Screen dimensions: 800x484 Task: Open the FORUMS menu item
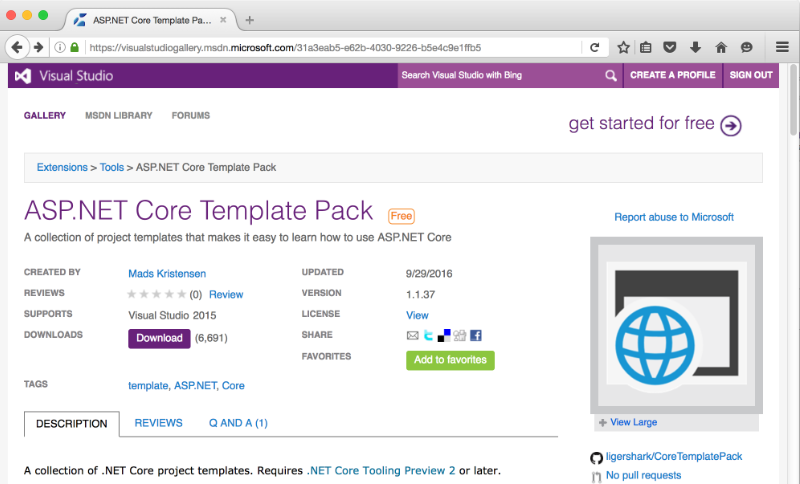190,115
